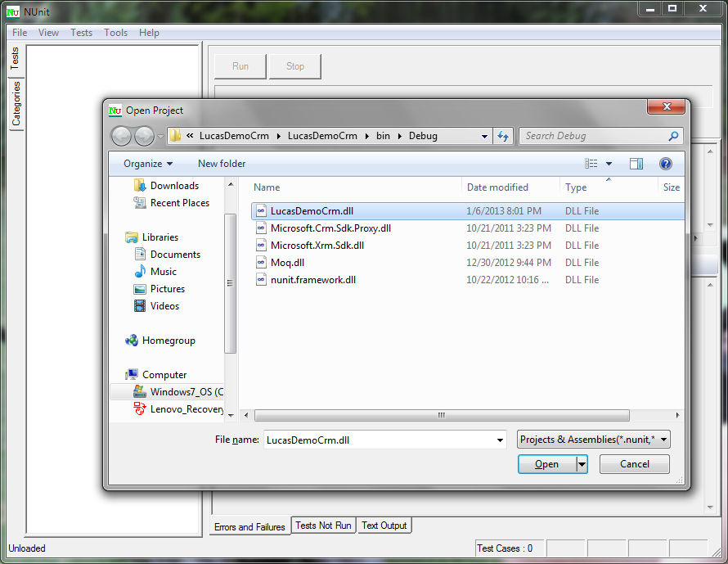Click the Lenovo_Recovery drive icon
728x564 pixels.
[140, 408]
